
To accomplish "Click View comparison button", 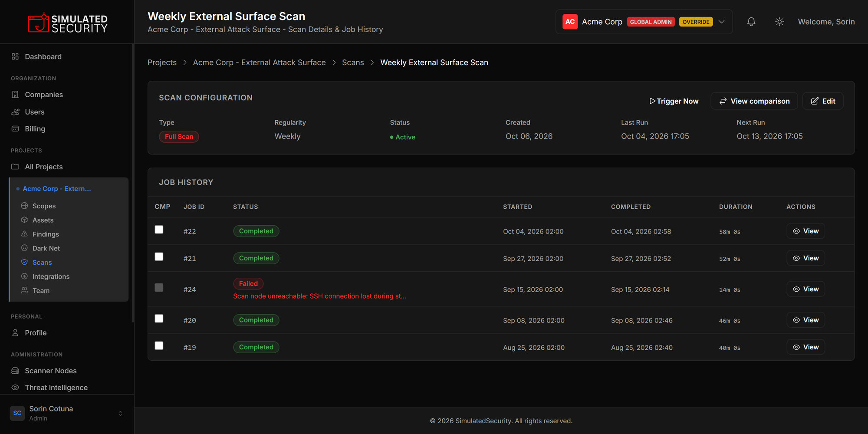I will click(754, 101).
